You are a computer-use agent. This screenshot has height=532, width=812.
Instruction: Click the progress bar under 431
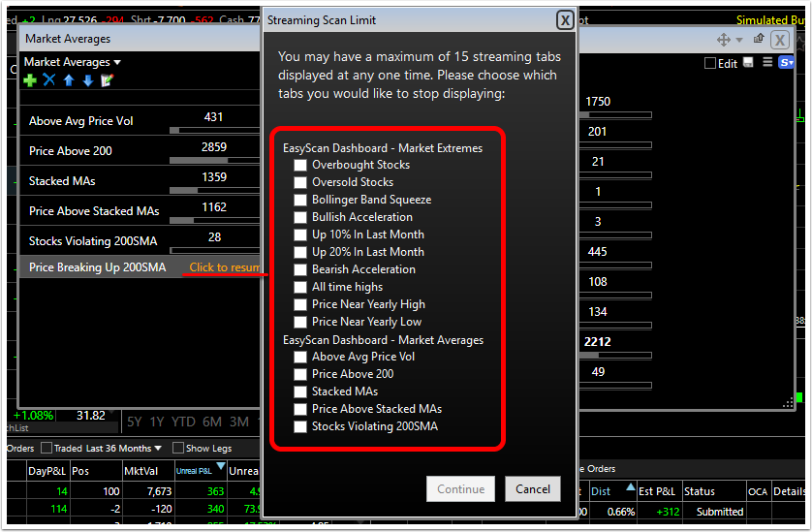point(214,130)
